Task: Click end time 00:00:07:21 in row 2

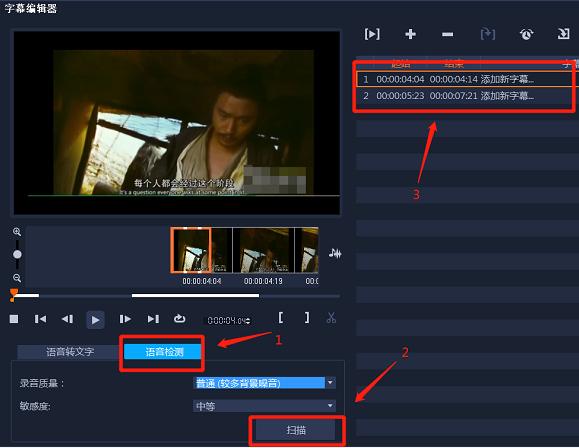Action: tap(453, 96)
